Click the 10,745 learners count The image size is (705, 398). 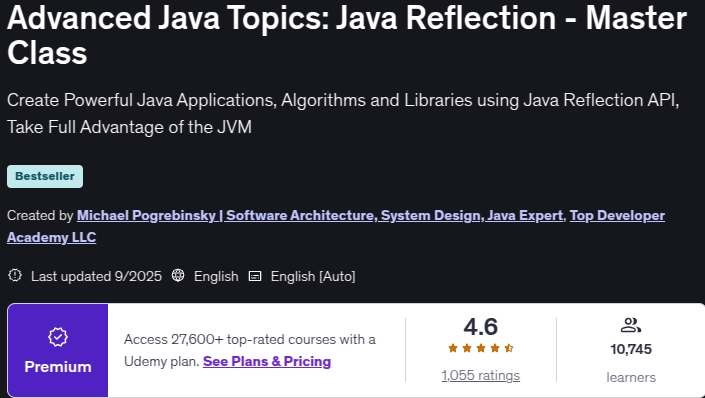631,349
